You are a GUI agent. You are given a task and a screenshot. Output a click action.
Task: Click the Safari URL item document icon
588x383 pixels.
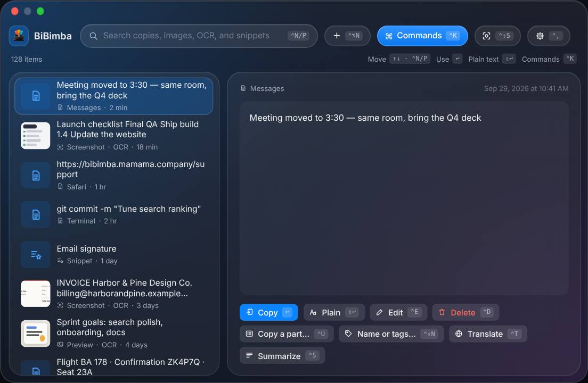coord(36,175)
